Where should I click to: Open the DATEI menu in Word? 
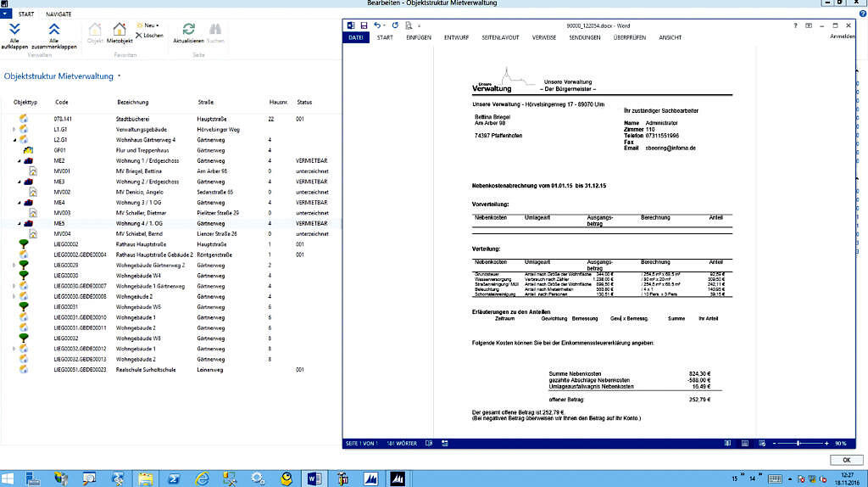(355, 37)
